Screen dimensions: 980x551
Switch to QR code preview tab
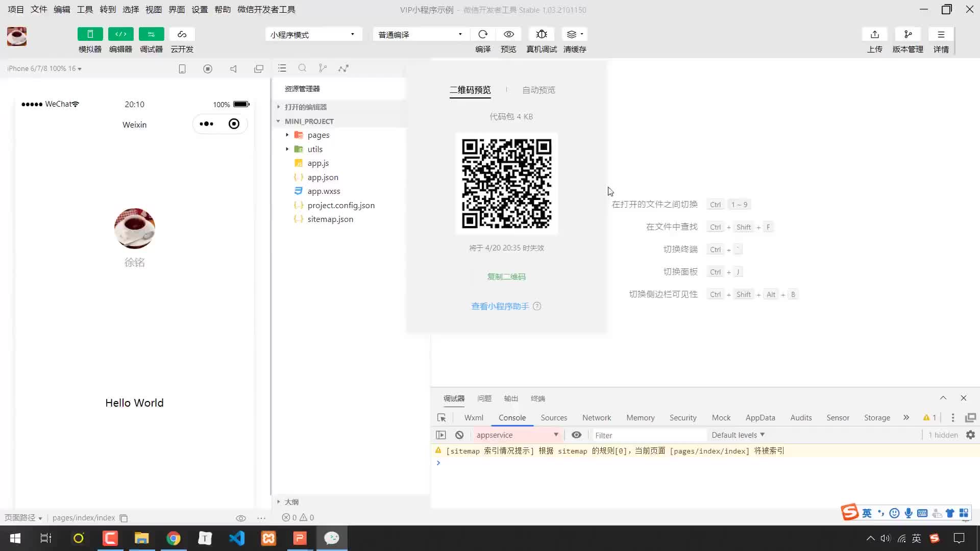470,90
